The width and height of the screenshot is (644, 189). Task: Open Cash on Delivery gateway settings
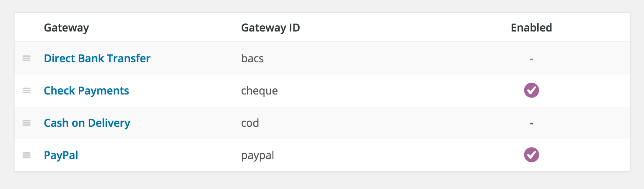tap(87, 123)
